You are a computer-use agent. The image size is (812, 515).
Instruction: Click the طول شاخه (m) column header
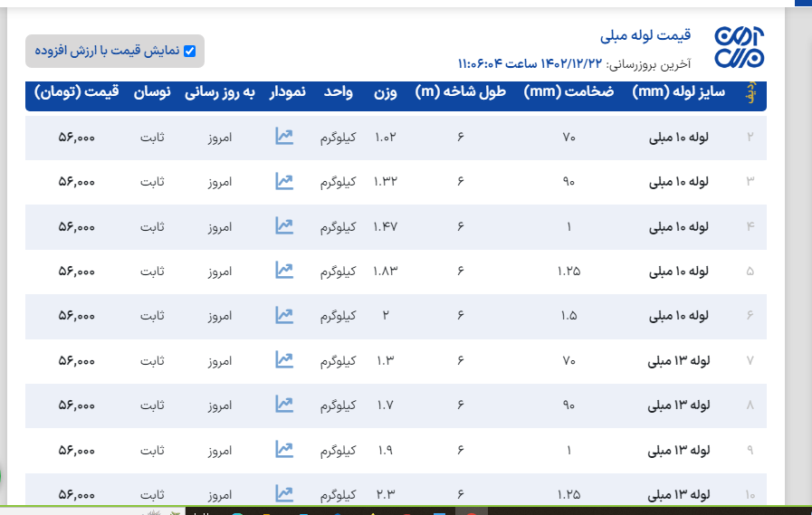tap(460, 92)
